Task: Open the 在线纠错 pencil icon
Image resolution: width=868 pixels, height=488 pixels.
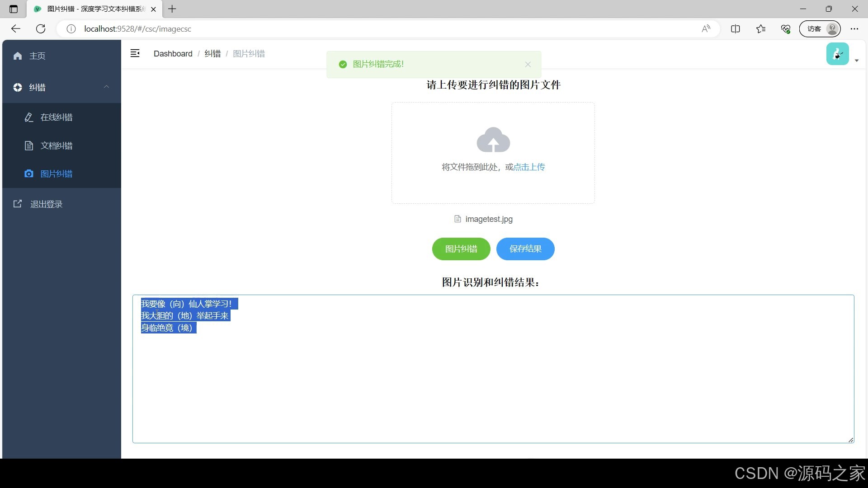Action: [28, 117]
